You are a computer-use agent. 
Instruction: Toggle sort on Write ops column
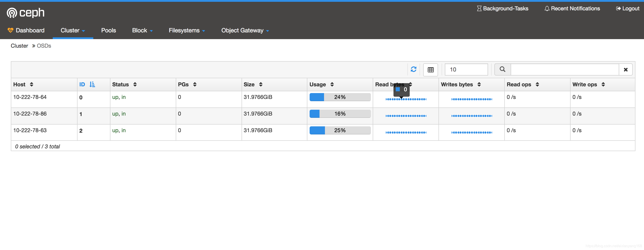coord(603,84)
